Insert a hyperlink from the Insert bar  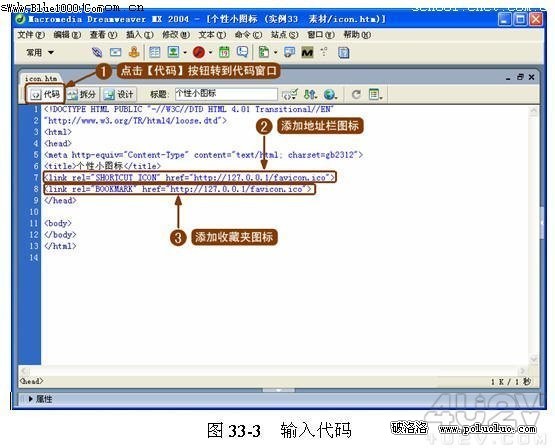point(97,52)
